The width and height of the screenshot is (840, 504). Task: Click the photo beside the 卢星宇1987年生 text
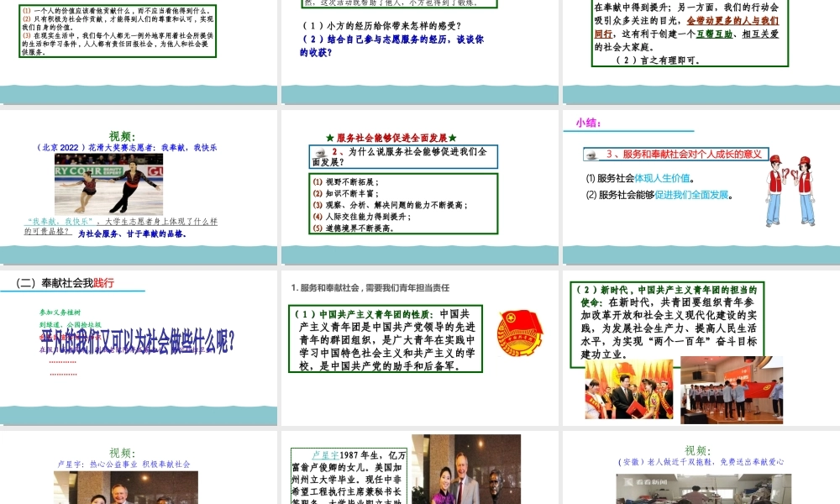coord(466,470)
